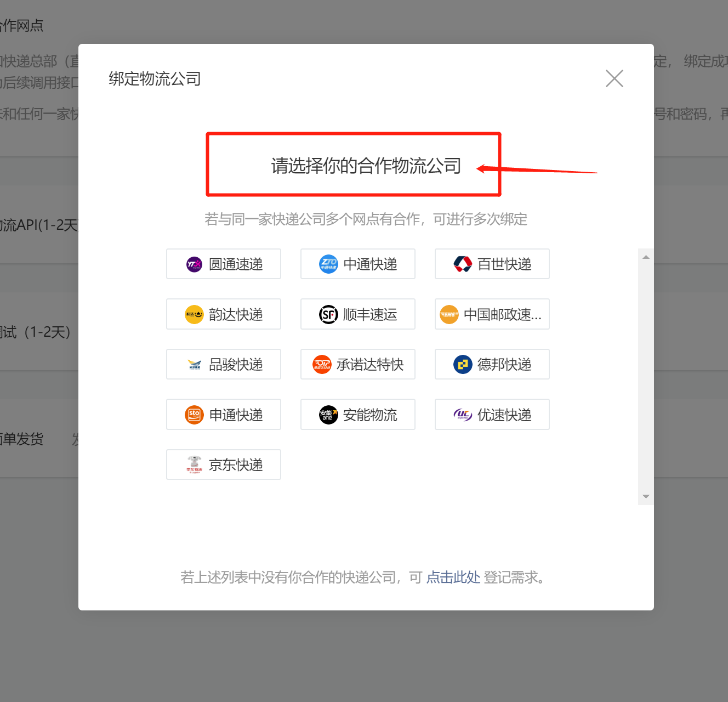Click the 品骏快递 logo icon
Image resolution: width=728 pixels, height=702 pixels.
click(x=194, y=365)
